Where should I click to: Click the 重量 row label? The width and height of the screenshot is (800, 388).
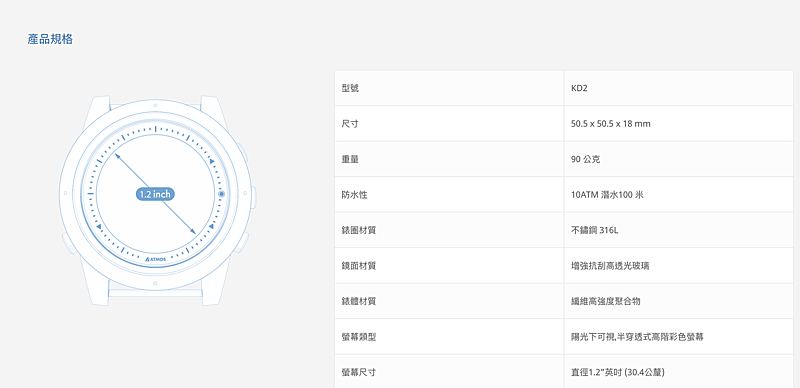pyautogui.click(x=350, y=159)
